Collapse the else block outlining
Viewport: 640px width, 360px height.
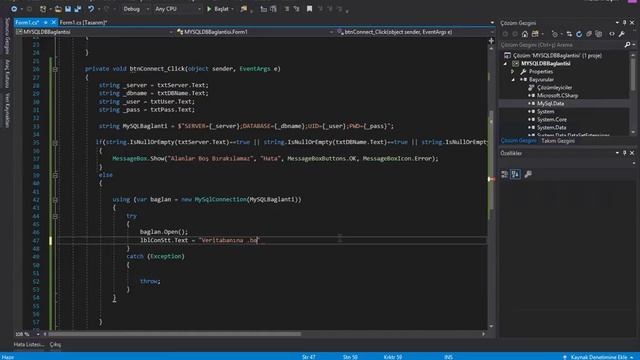pos(55,175)
